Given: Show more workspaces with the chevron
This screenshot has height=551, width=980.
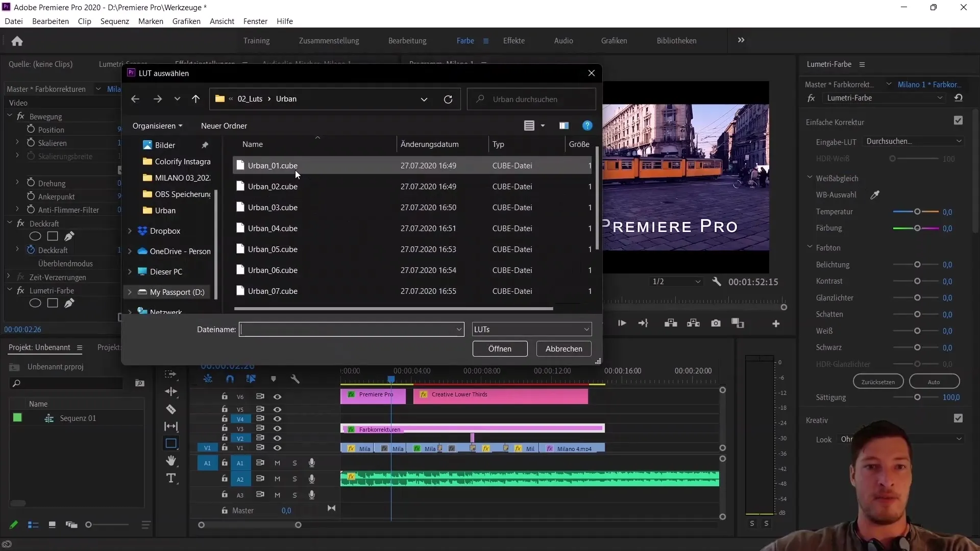Looking at the screenshot, I should pyautogui.click(x=741, y=40).
